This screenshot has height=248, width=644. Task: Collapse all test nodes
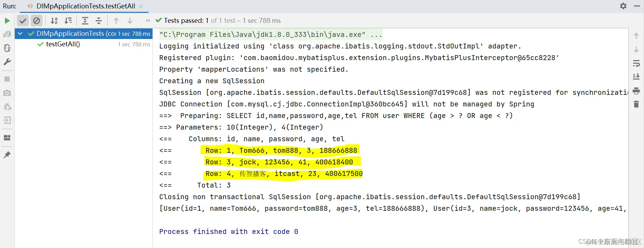(x=99, y=21)
